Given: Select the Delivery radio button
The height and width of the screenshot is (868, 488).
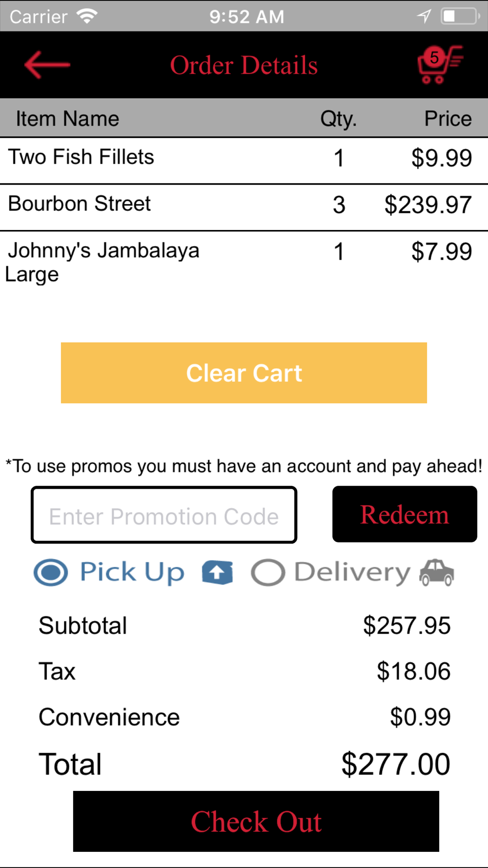Looking at the screenshot, I should point(268,572).
